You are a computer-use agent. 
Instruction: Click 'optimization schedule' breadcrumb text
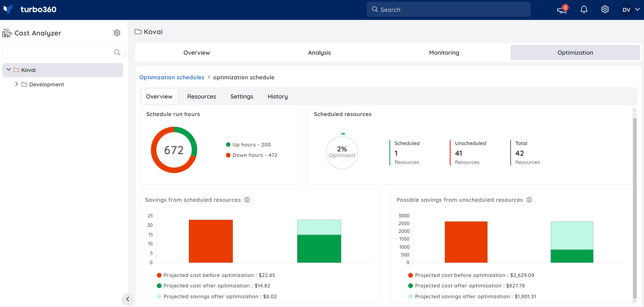pyautogui.click(x=244, y=77)
